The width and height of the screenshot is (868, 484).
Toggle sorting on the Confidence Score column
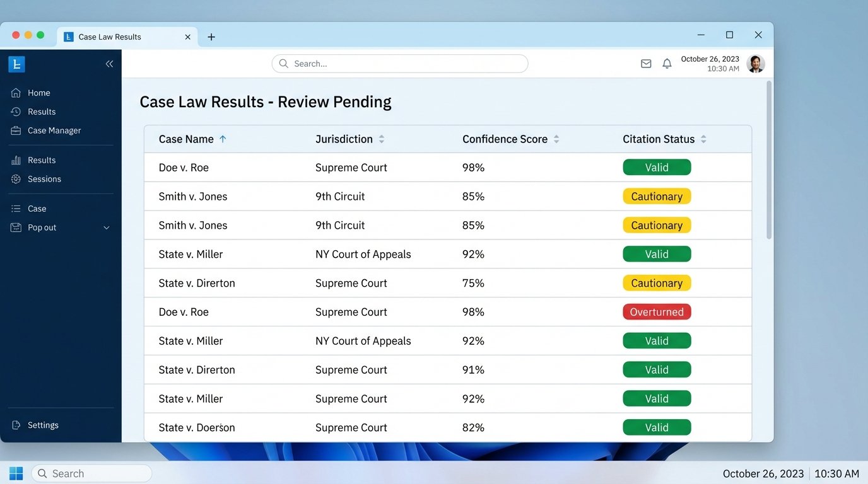(x=556, y=139)
